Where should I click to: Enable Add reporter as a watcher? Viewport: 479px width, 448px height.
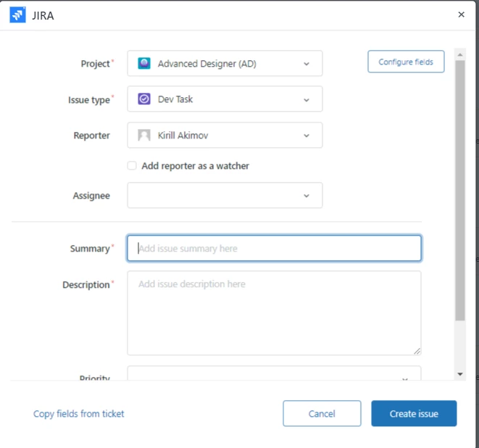132,165
